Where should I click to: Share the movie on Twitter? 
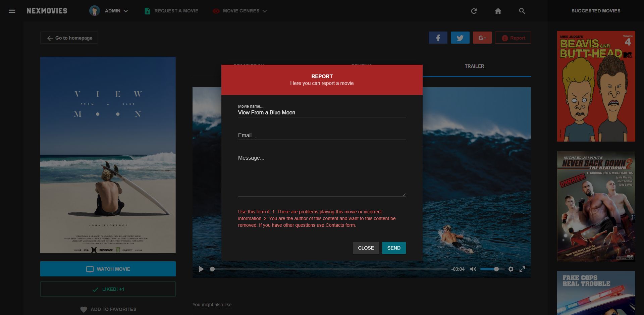coord(460,38)
